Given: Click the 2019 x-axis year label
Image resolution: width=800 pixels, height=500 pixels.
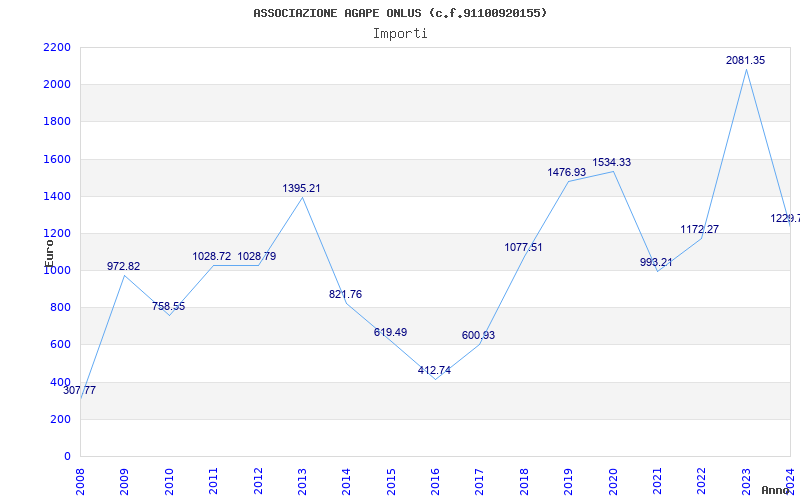Looking at the screenshot, I should point(568,481).
